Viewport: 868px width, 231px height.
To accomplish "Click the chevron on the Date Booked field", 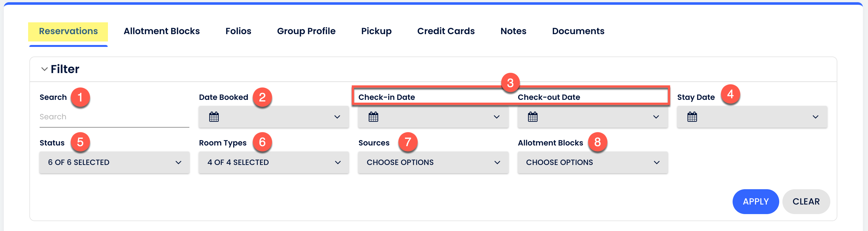I will (x=338, y=117).
